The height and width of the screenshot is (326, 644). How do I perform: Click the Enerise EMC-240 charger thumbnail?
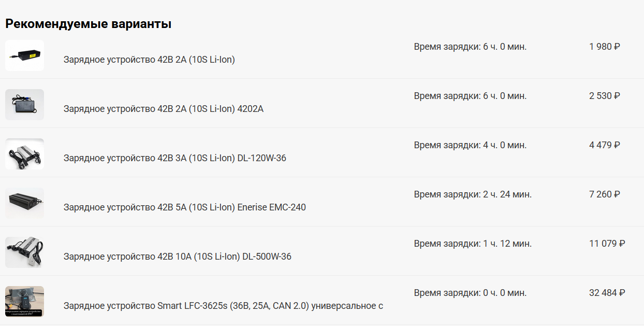24,203
